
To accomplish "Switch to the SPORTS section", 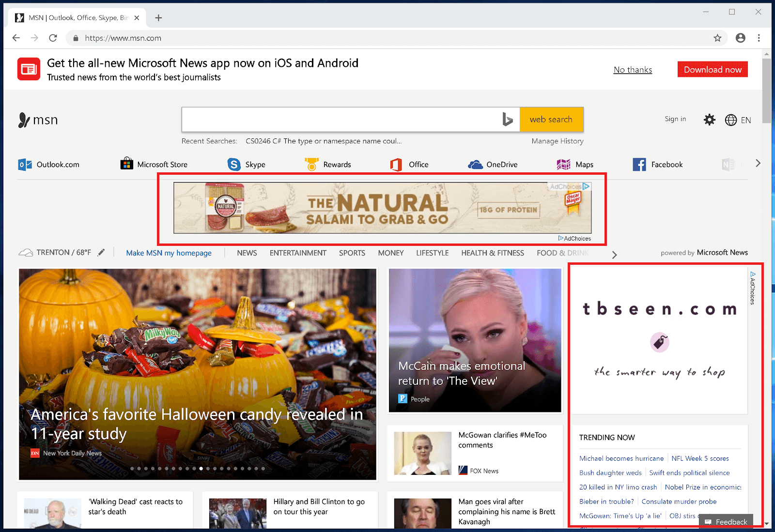I will tap(352, 253).
